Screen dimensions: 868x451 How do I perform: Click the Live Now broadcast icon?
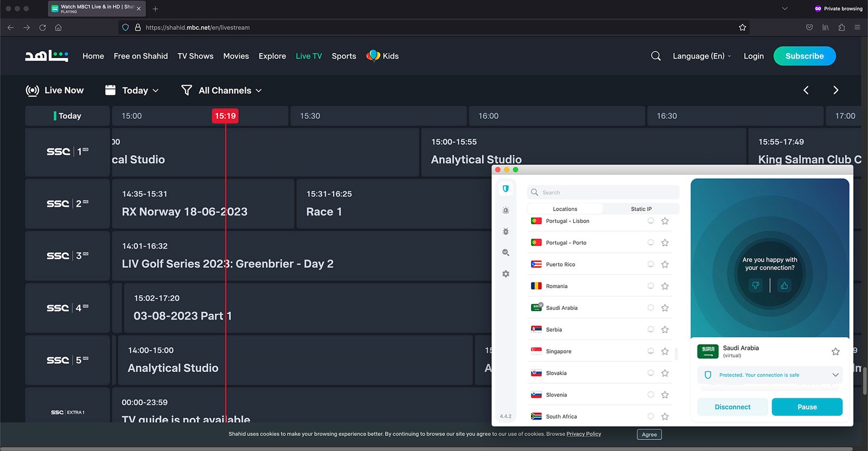[33, 91]
